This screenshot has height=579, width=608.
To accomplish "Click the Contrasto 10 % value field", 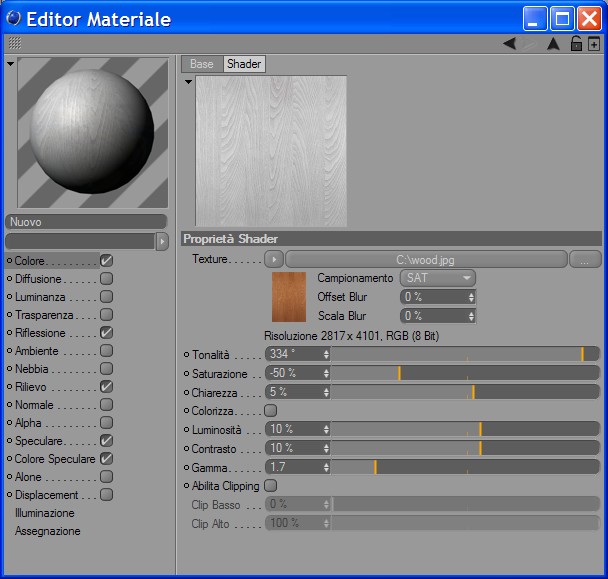I will tap(298, 448).
